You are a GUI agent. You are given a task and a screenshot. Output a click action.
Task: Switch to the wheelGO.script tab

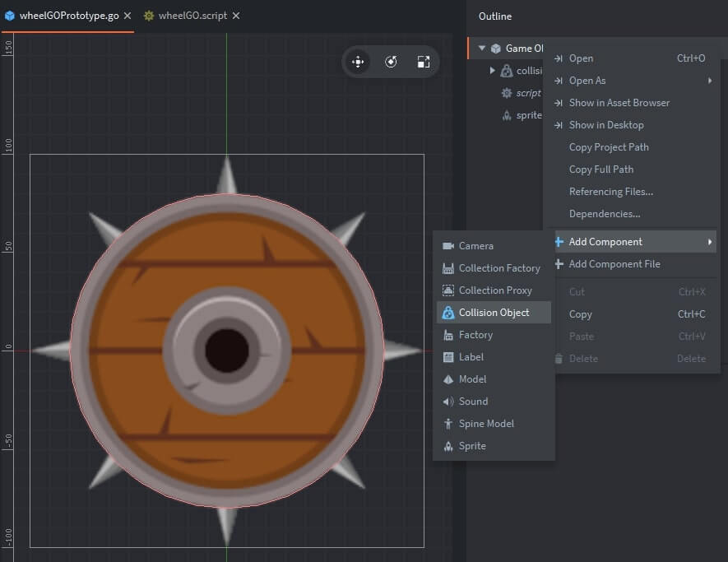pos(195,14)
